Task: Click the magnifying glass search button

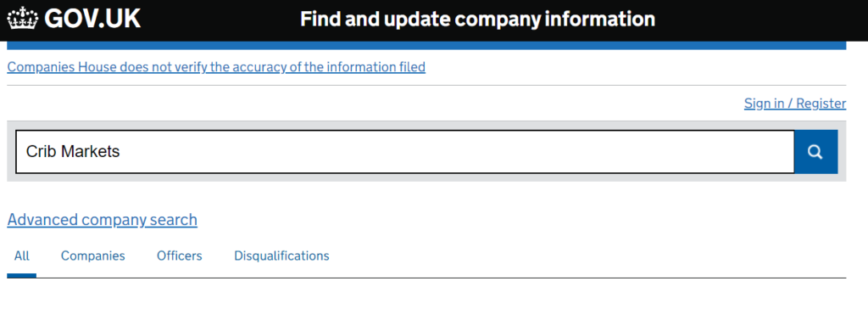Action: point(816,152)
